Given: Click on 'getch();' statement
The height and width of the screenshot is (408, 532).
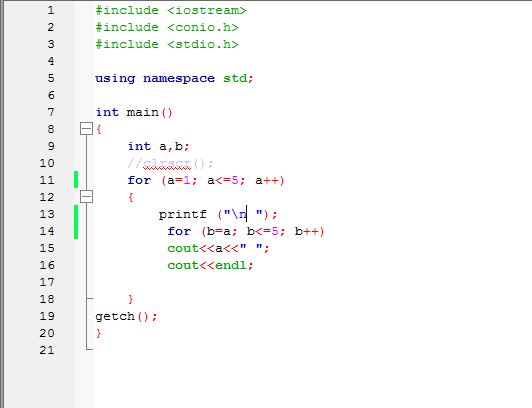Looking at the screenshot, I should coord(127,317).
